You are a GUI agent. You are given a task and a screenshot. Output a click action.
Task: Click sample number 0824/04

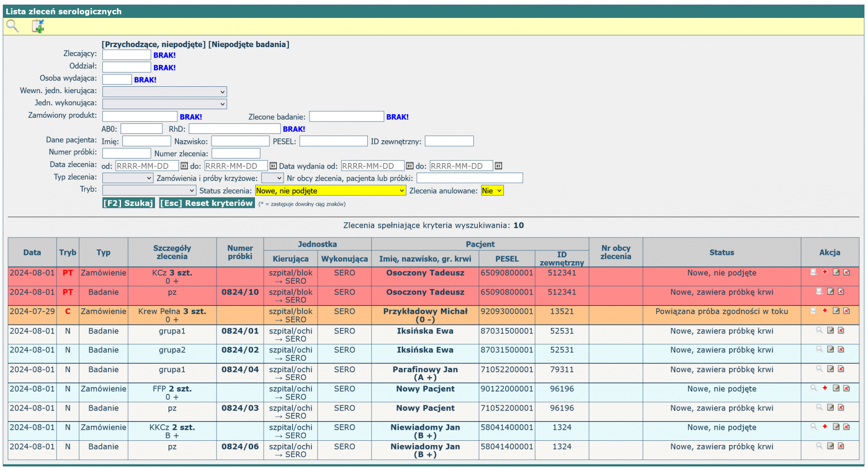point(240,370)
